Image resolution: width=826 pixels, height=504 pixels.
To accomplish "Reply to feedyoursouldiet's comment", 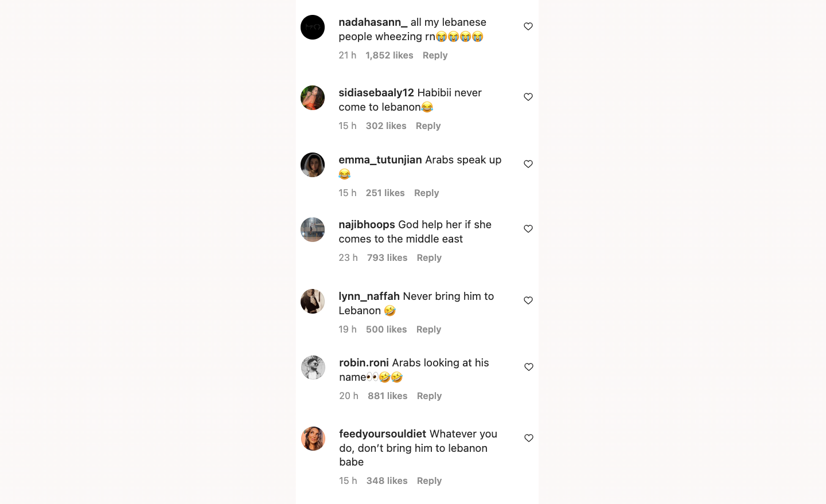I will (x=429, y=480).
